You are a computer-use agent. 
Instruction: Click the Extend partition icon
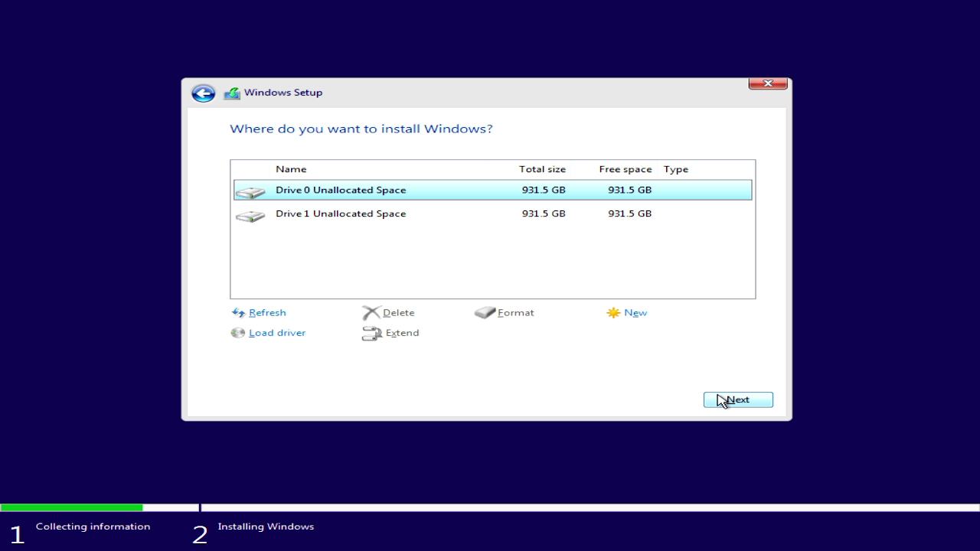coord(371,334)
